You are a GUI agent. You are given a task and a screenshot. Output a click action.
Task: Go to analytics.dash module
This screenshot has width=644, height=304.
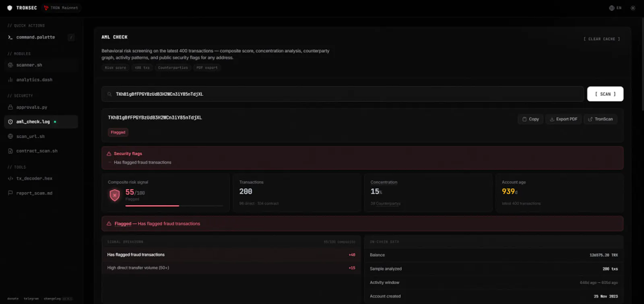pyautogui.click(x=41, y=80)
